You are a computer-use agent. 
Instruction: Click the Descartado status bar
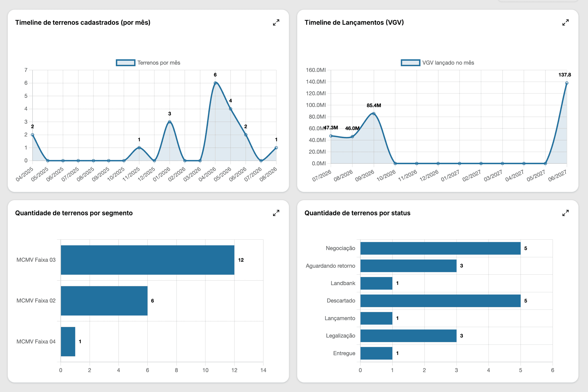(x=441, y=301)
